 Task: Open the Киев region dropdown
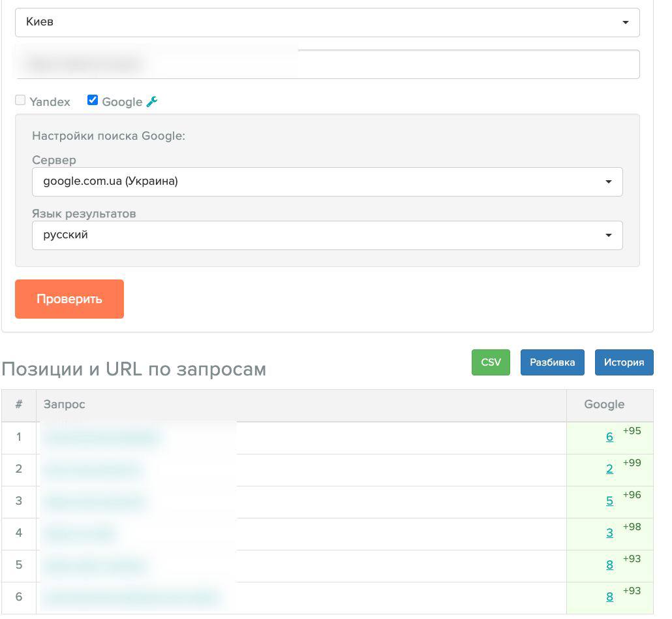click(x=328, y=22)
